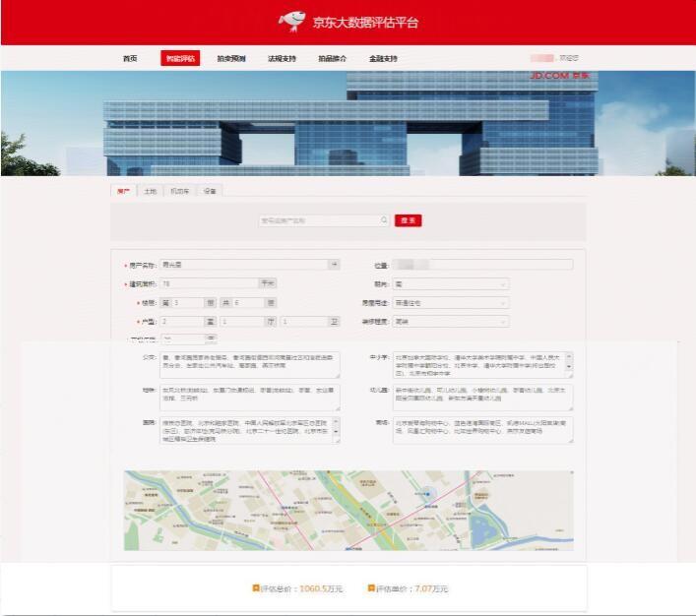Click the location map
Screen dimensions: 696x616
point(348,511)
